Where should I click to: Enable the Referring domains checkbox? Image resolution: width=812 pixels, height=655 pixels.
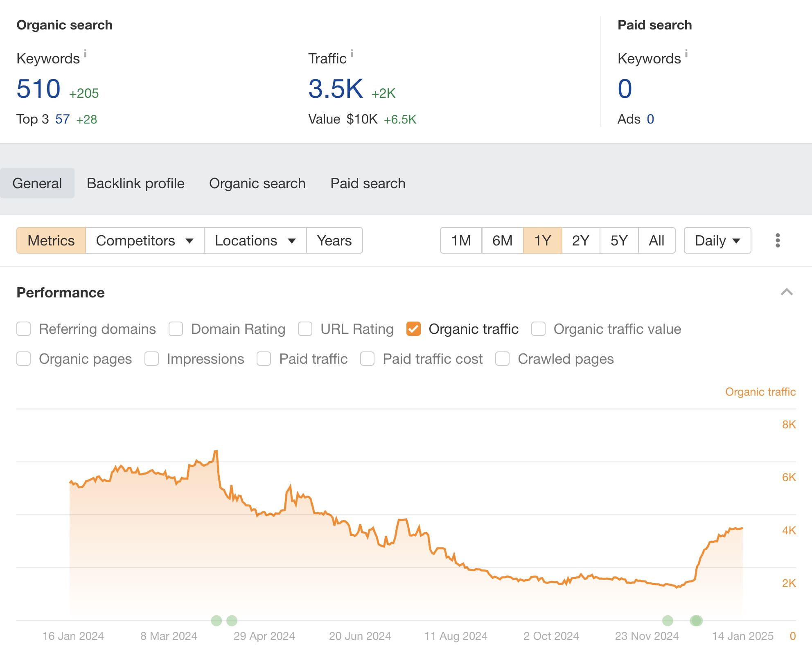coord(24,329)
